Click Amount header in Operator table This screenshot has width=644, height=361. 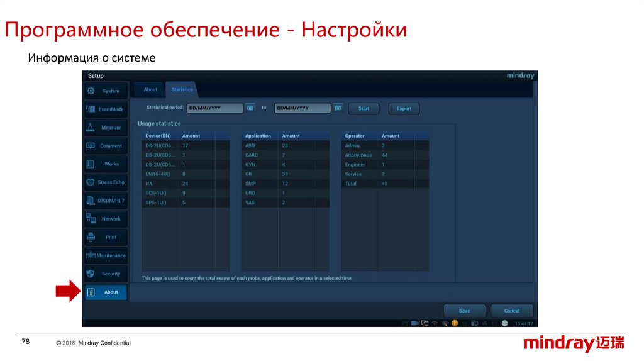click(396, 136)
